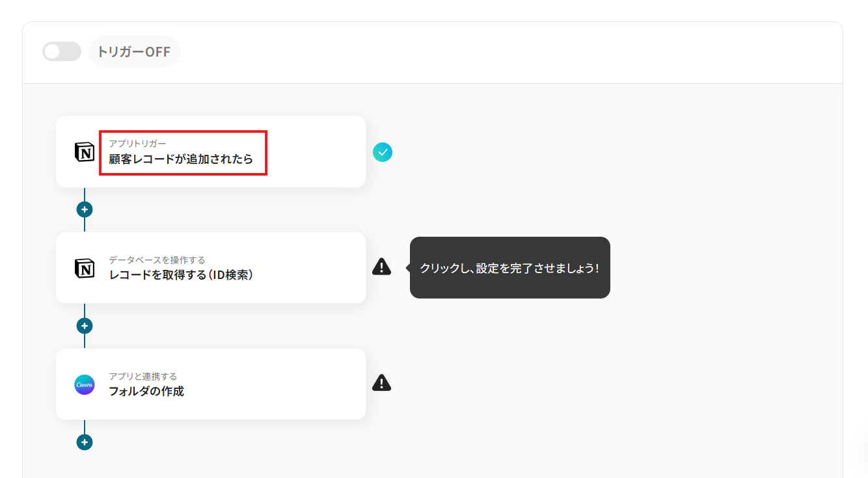Open the 顧客レコードが追加されたら trigger step
The width and height of the screenshot is (868, 478).
coord(211,152)
